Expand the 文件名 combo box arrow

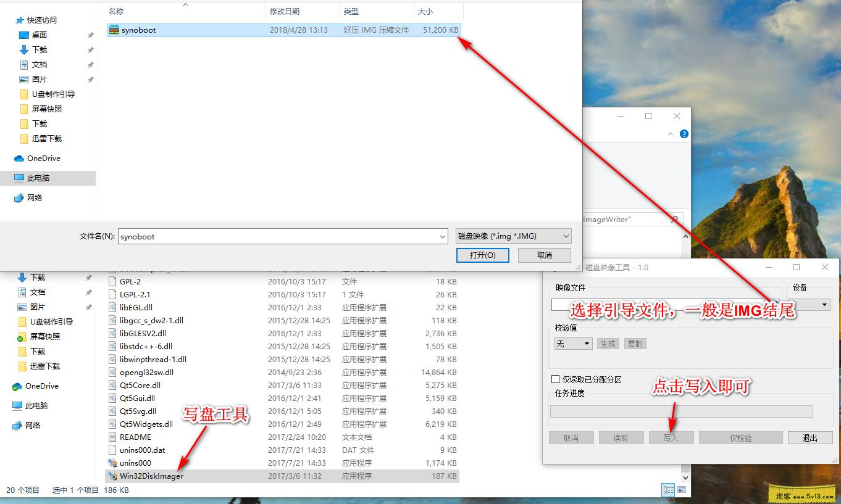(442, 236)
